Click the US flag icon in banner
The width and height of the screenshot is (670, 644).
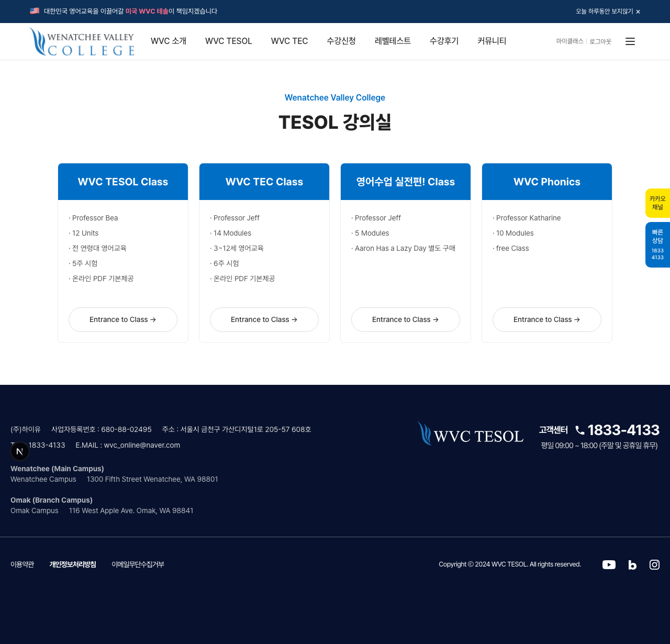35,11
